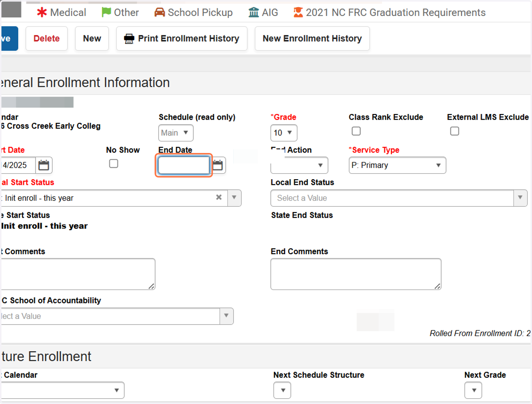Viewport: 532px width, 404px height.
Task: Open the Local End Status dropdown
Action: [399, 198]
